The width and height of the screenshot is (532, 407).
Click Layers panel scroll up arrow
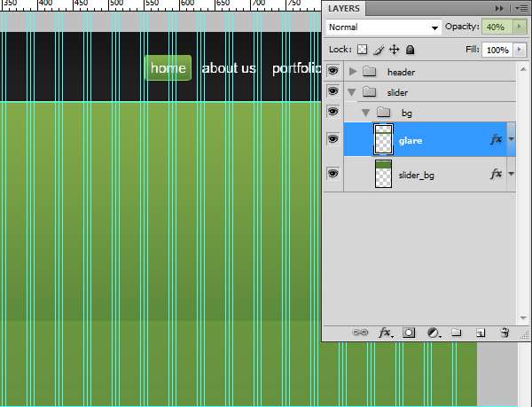point(523,69)
